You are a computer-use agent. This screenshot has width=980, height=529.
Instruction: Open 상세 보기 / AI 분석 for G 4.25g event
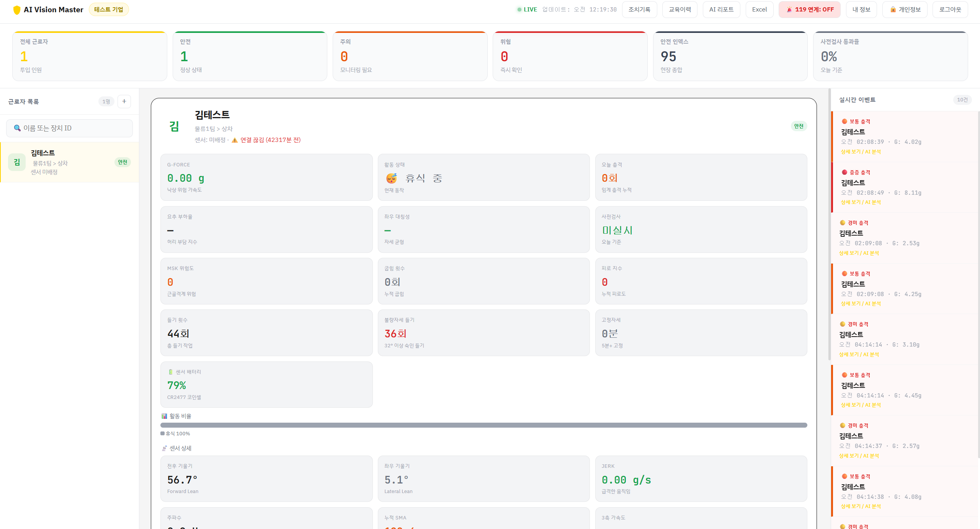click(x=861, y=304)
